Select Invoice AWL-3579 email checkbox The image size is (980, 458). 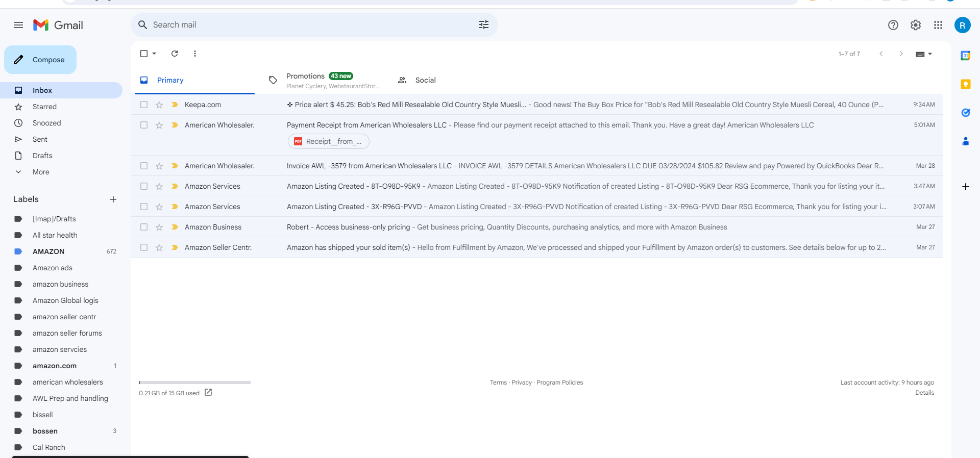pyautogui.click(x=144, y=166)
